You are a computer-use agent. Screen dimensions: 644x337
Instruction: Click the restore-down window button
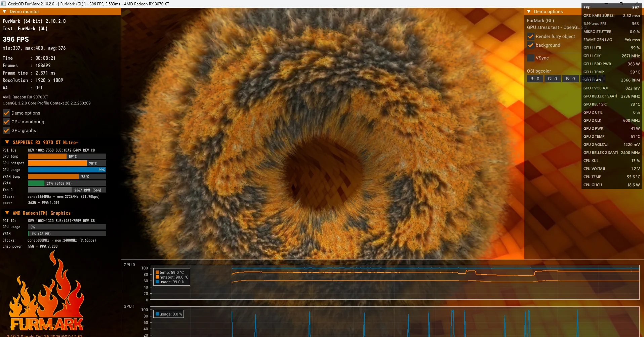(621, 3)
